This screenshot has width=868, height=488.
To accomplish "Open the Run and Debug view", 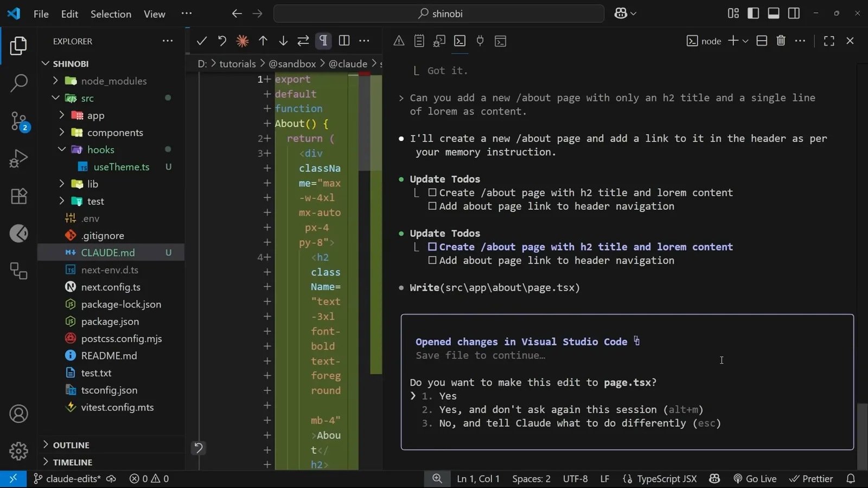I will (18, 158).
